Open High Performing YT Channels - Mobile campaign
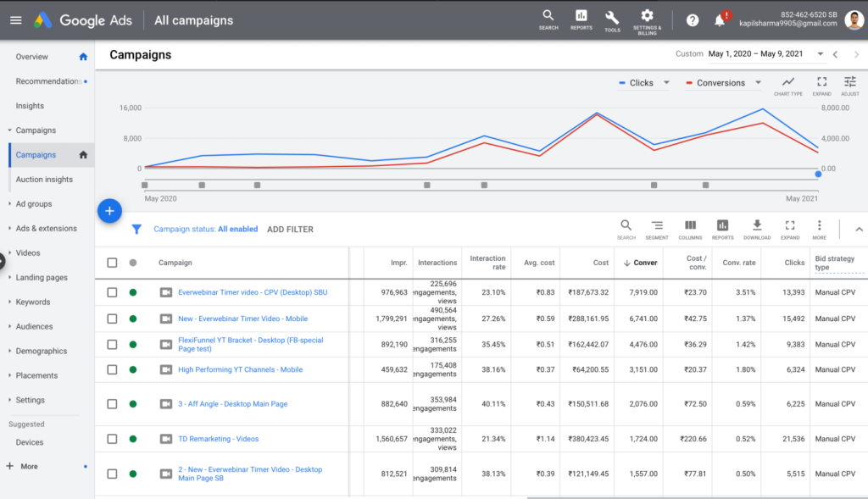 point(240,369)
